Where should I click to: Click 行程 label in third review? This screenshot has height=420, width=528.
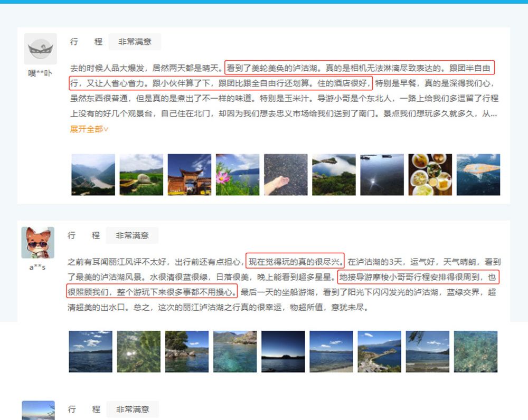click(84, 409)
